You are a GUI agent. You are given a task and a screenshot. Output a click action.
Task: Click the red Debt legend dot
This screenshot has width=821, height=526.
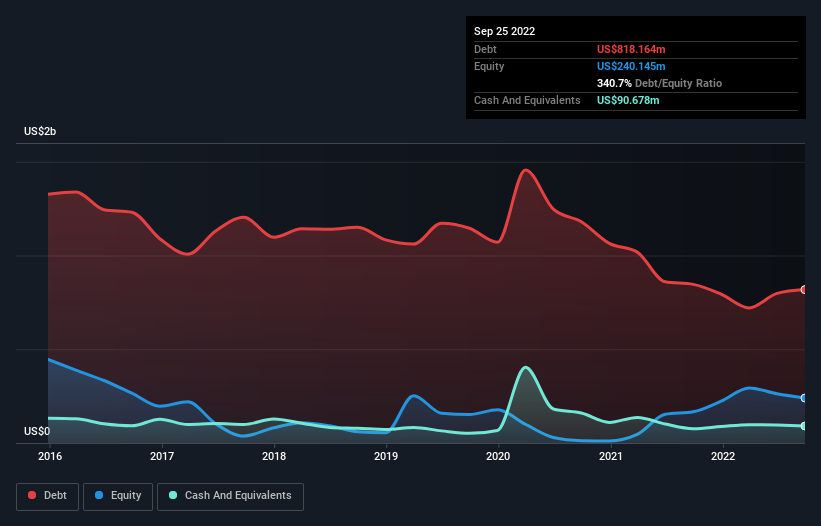(x=32, y=495)
